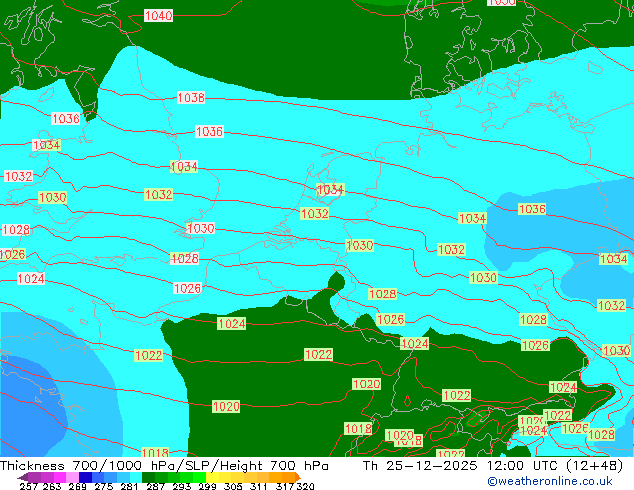Click the 'Thickness 700/1000 hPa/SLP/Height 700 hPa' title
Screen dimensions: 634x490
[164, 466]
